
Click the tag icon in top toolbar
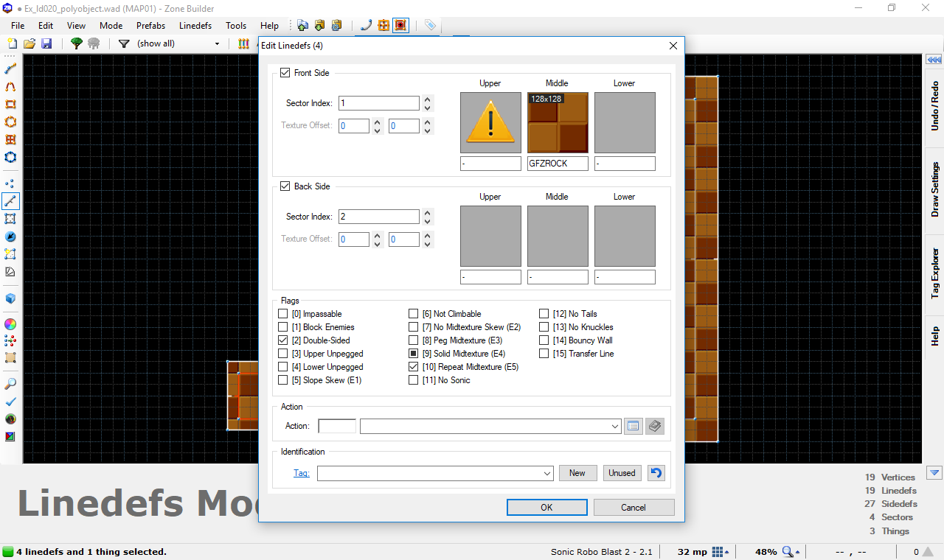click(430, 26)
